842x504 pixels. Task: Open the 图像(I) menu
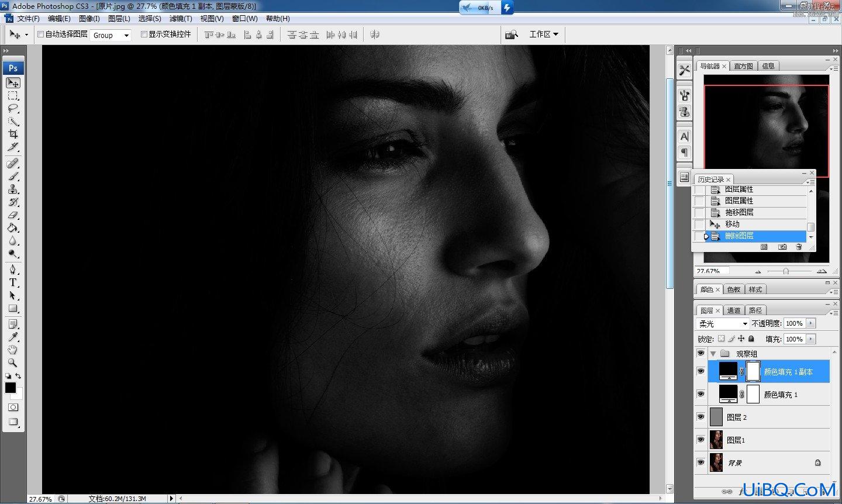click(x=89, y=19)
